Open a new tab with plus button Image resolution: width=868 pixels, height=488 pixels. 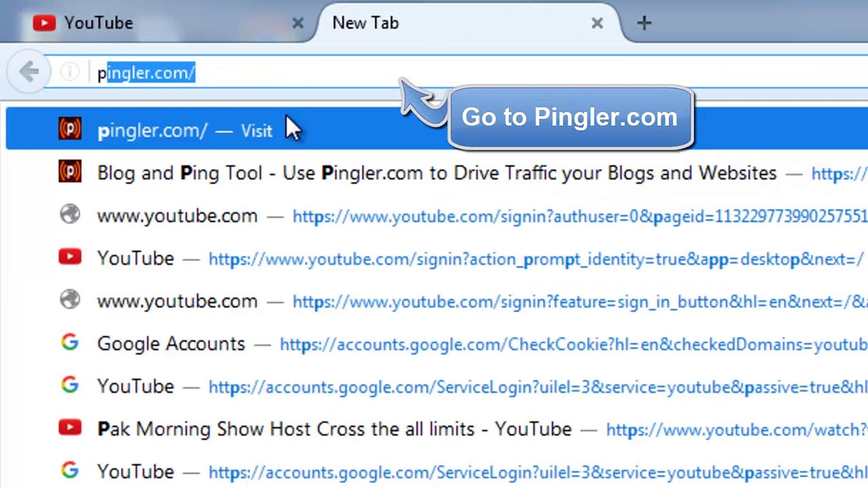(644, 23)
